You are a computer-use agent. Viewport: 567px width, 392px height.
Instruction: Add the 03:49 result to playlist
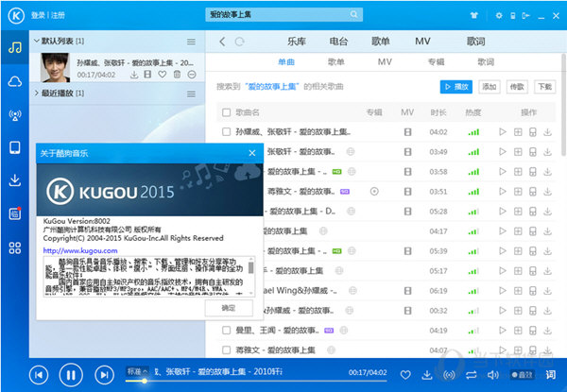coord(518,152)
